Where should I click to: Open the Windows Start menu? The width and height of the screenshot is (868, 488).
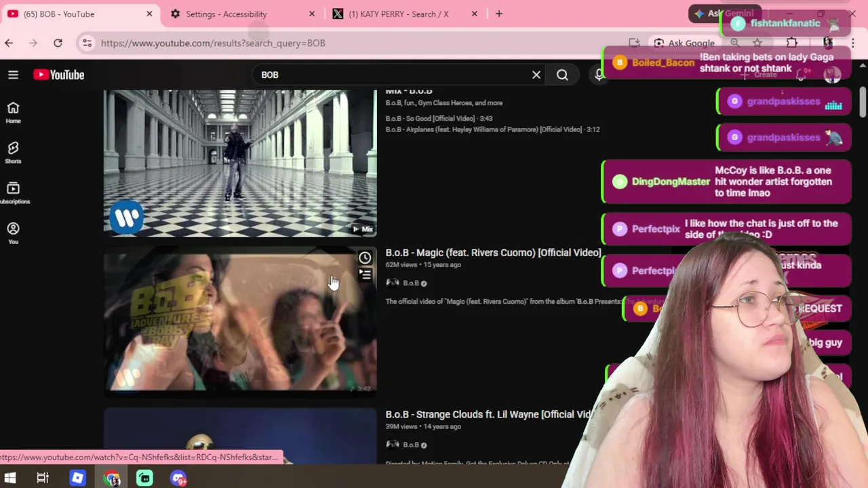[9, 479]
